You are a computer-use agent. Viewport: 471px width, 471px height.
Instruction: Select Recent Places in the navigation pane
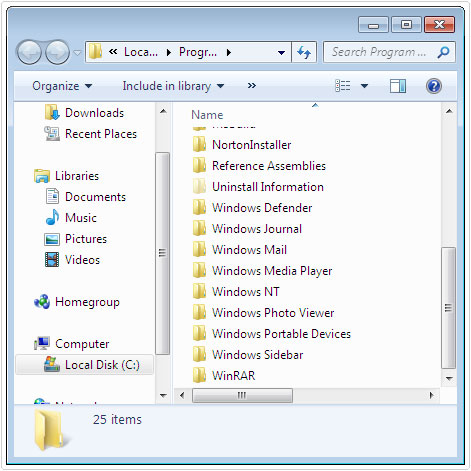click(x=91, y=134)
